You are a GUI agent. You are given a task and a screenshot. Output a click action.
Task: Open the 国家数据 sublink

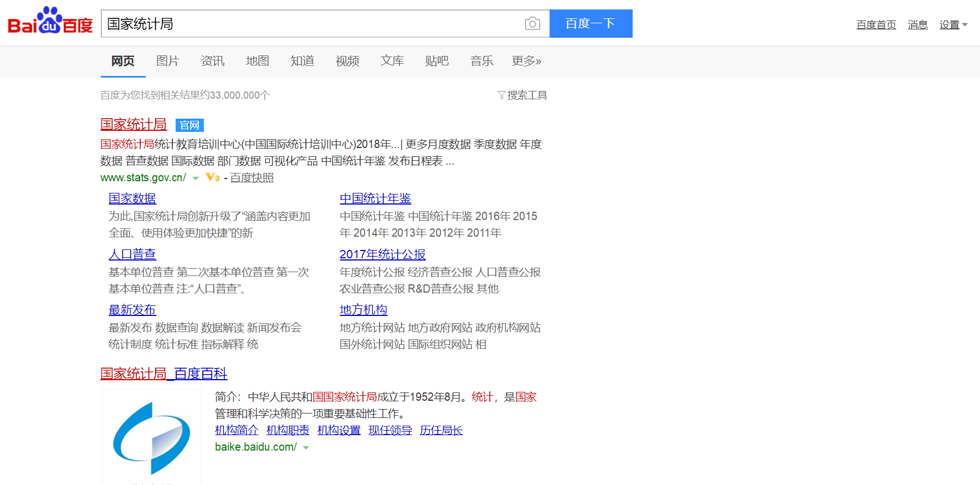point(132,198)
